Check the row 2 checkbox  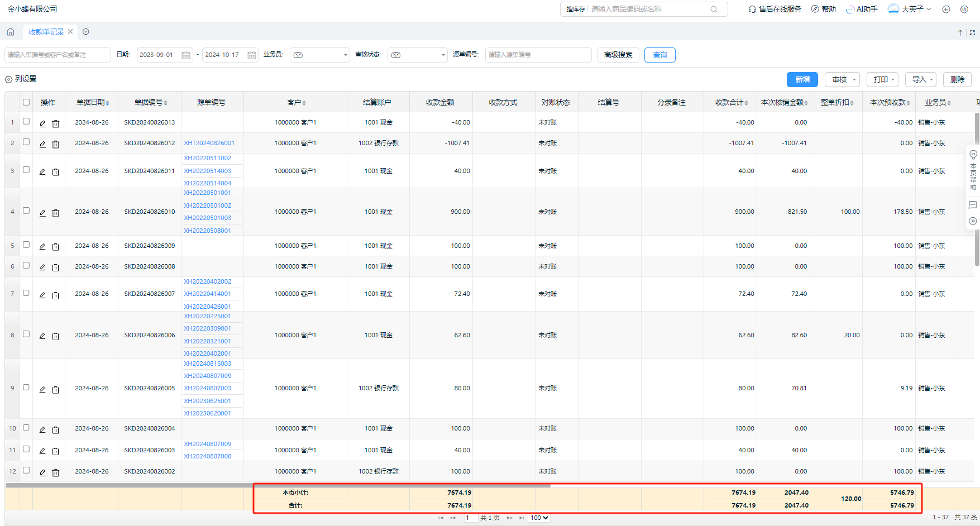pos(26,142)
